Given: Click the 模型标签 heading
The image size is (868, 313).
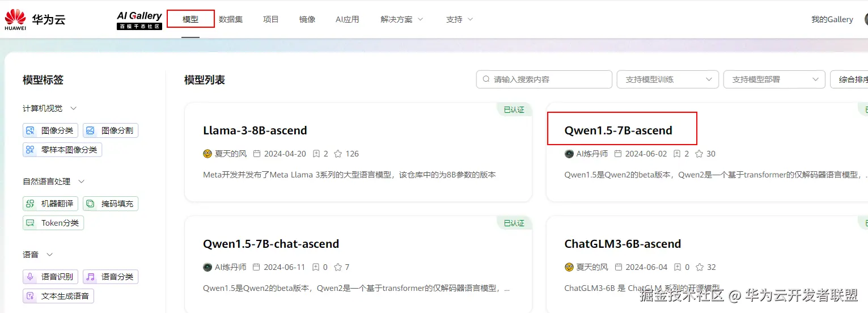Looking at the screenshot, I should tap(43, 80).
